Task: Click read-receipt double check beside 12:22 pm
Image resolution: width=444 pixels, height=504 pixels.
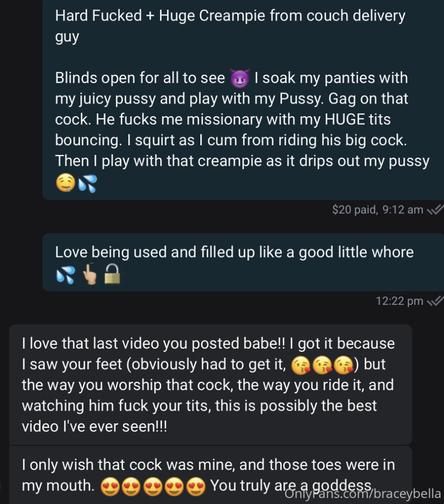Action: tap(435, 301)
